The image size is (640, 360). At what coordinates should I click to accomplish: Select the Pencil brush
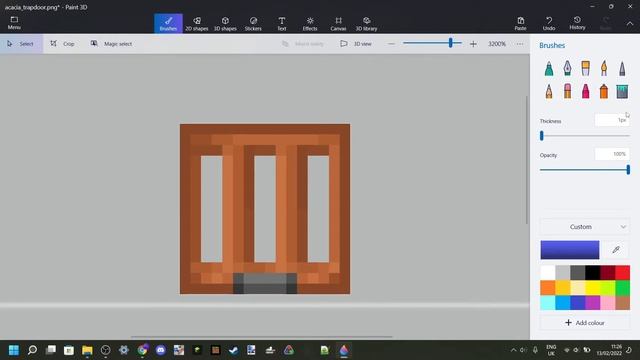click(x=549, y=91)
